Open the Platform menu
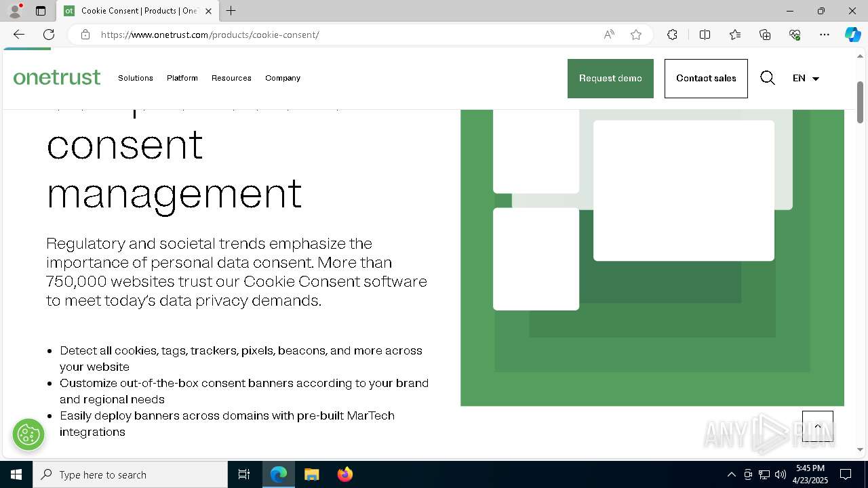 pyautogui.click(x=182, y=78)
